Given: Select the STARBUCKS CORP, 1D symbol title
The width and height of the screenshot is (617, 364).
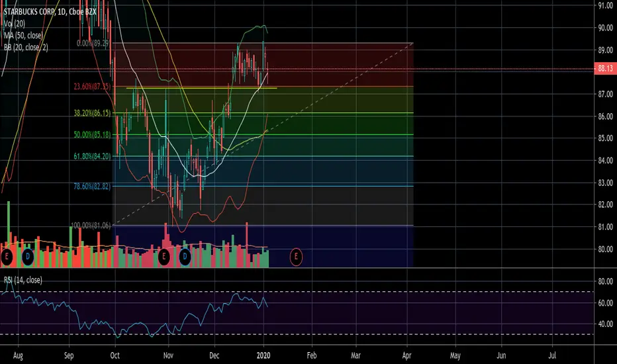Looking at the screenshot, I should click(50, 12).
